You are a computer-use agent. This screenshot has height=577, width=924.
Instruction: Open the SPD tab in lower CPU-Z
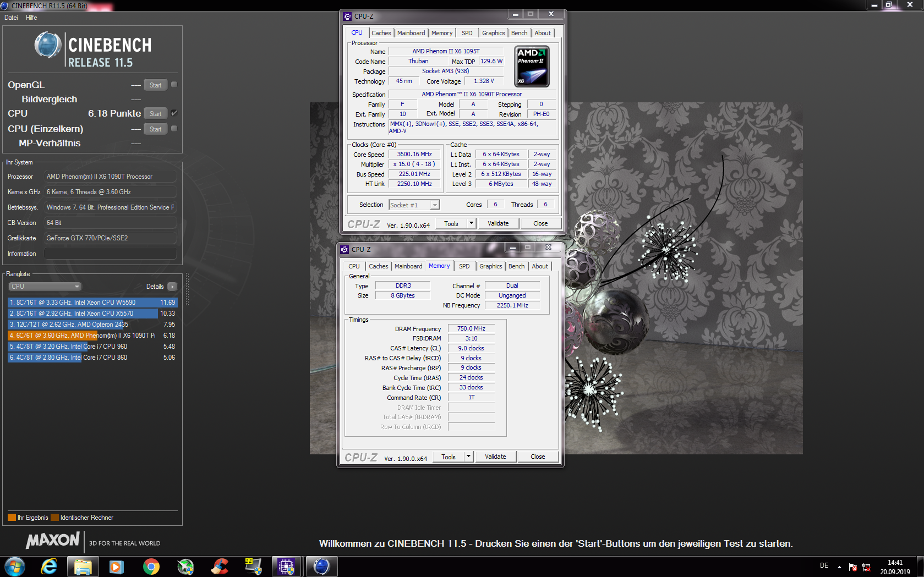pos(464,266)
